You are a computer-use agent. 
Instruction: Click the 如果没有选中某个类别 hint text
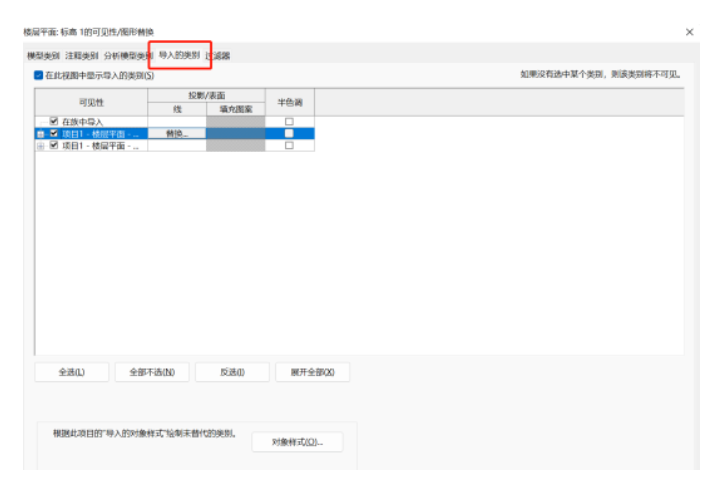600,74
